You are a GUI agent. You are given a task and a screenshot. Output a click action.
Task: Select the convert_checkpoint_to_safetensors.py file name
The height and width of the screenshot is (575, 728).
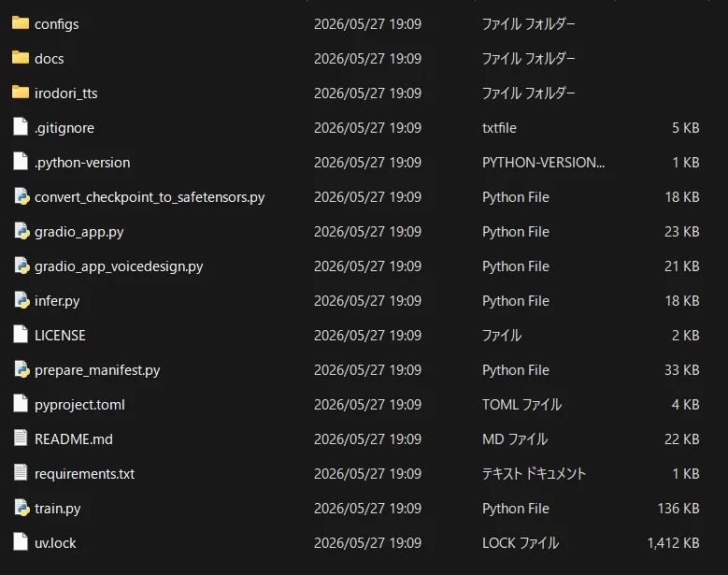[150, 197]
